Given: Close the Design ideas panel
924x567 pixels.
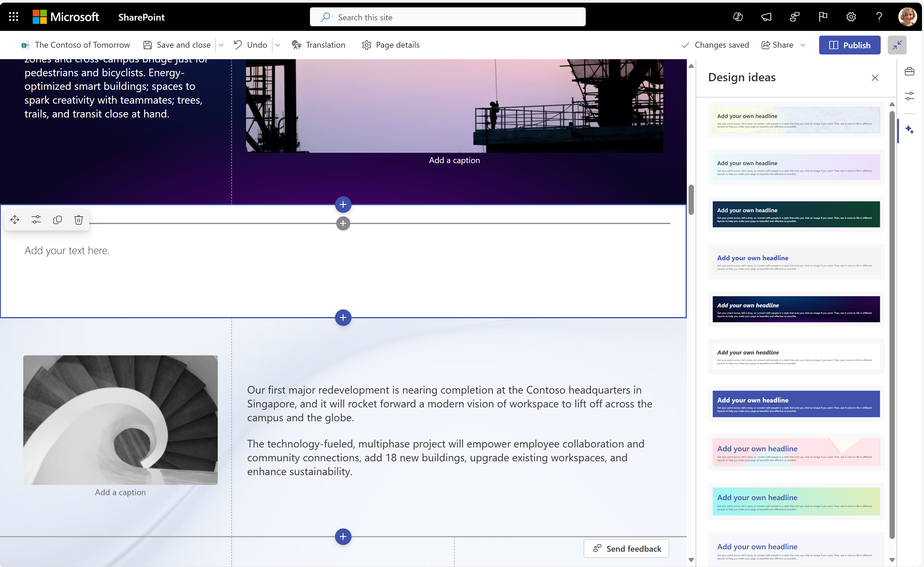Looking at the screenshot, I should pyautogui.click(x=875, y=78).
